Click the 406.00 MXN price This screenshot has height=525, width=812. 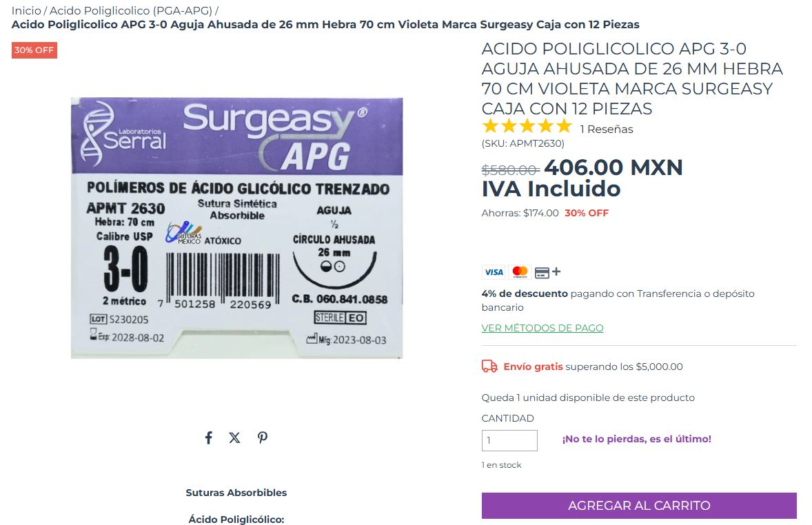[613, 167]
